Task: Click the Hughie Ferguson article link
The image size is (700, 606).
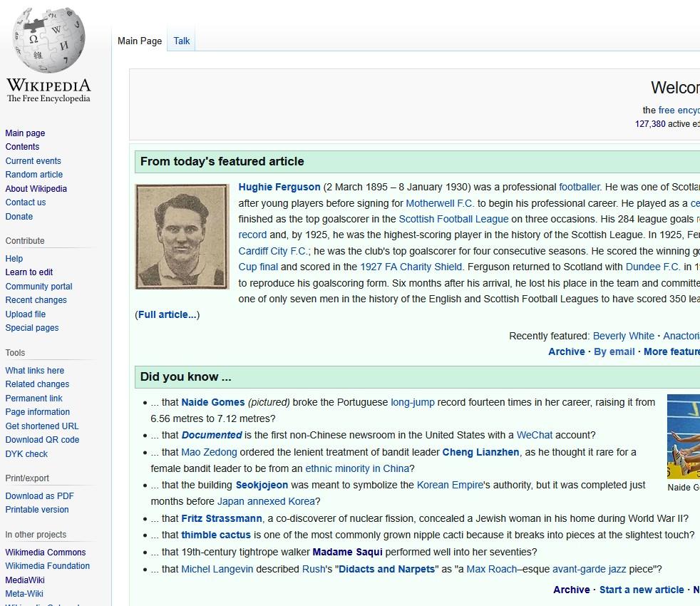Action: pos(279,187)
